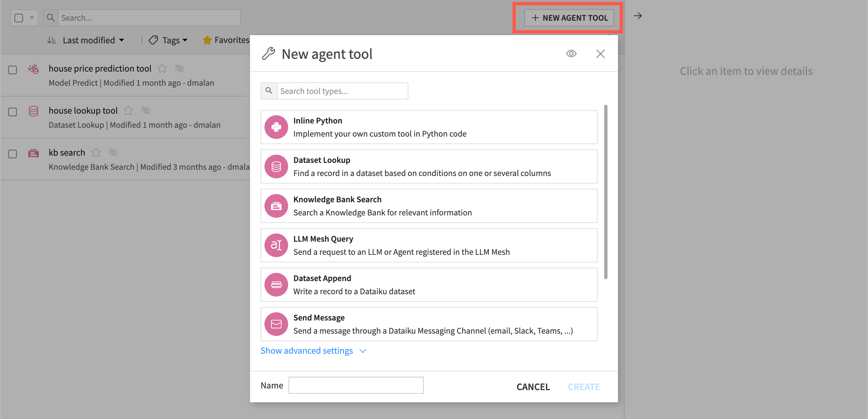Click the main search magnifier icon

click(x=51, y=17)
